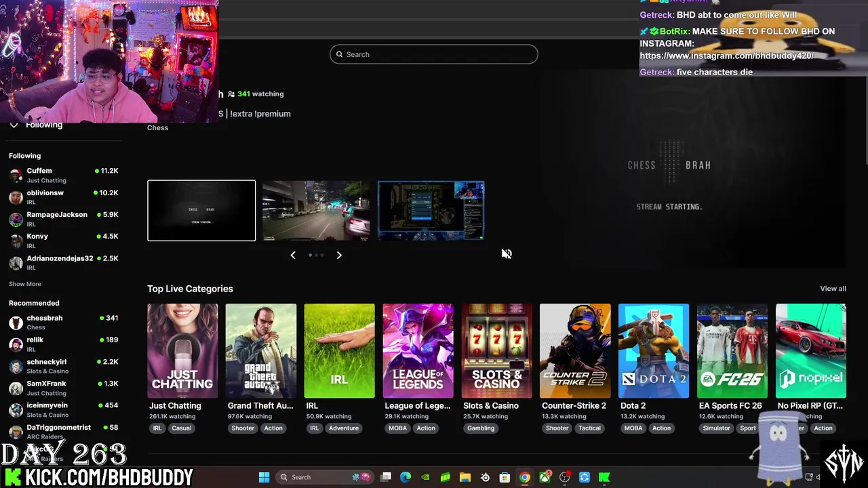Switch to Google Chrome in the taskbar
Screen dimensions: 868x488
(x=525, y=477)
